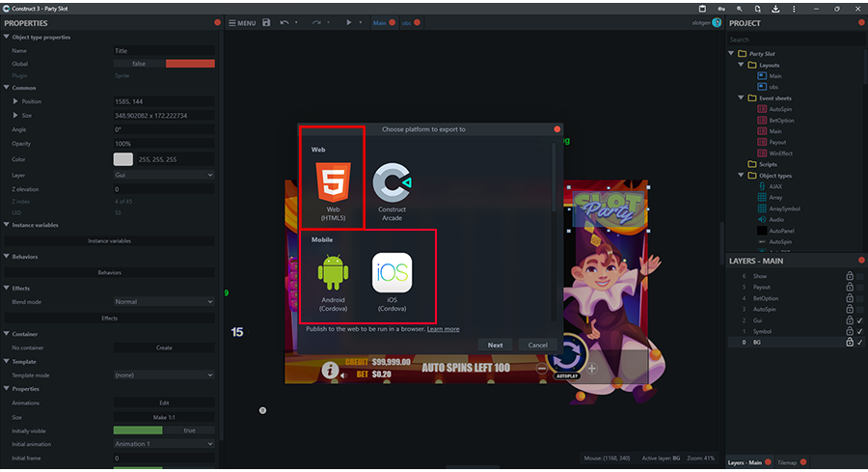Choose iOS (Cordova) export platform
This screenshot has height=472, width=868.
[392, 282]
